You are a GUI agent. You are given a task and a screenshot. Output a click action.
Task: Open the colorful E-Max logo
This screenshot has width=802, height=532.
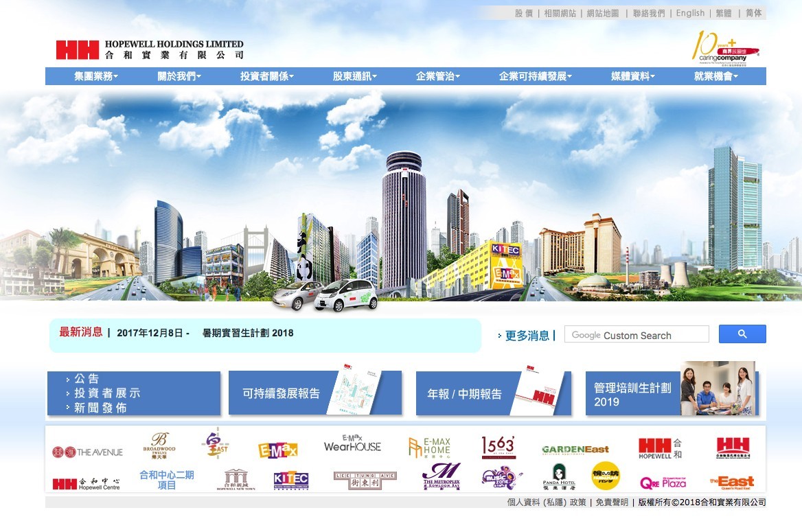[x=277, y=450]
